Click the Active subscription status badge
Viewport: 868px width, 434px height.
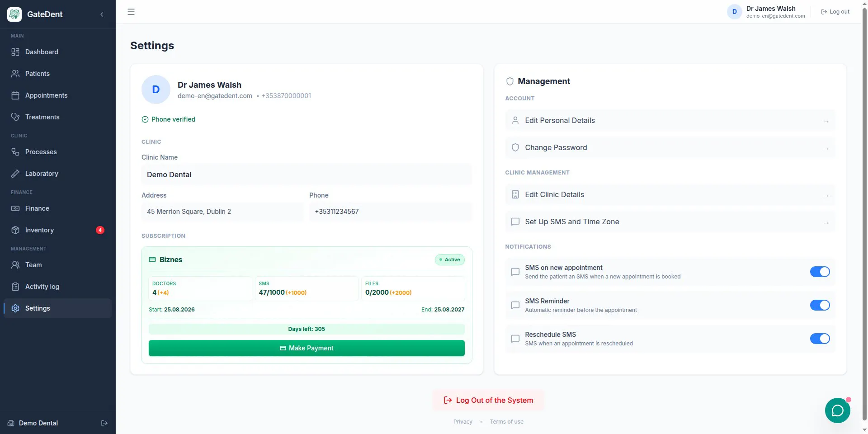point(450,259)
